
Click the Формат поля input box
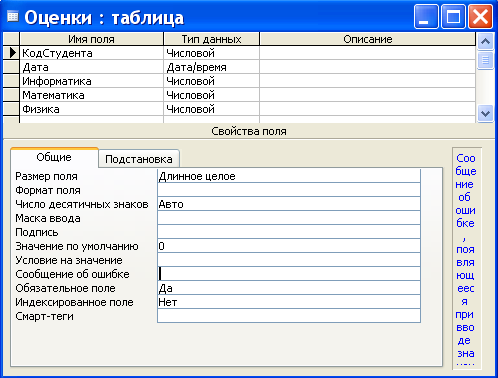pos(289,190)
